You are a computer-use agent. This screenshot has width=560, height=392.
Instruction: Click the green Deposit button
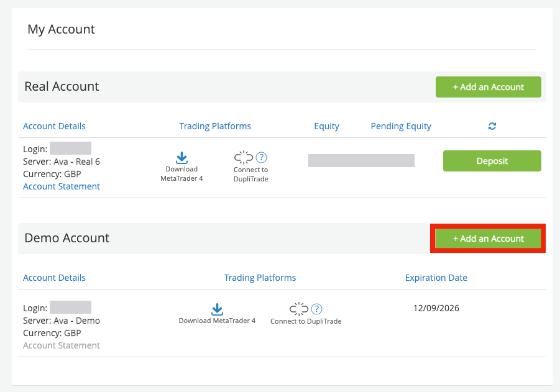coord(492,161)
